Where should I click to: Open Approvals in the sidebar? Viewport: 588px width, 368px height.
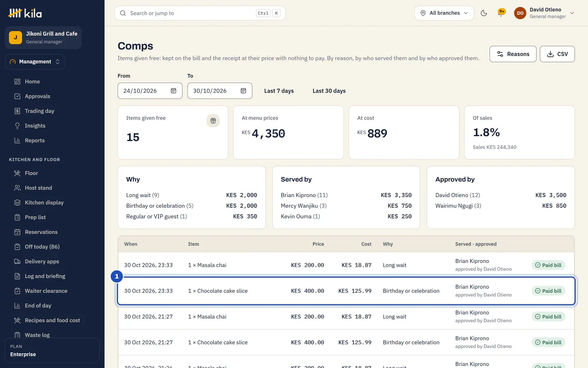pos(38,96)
